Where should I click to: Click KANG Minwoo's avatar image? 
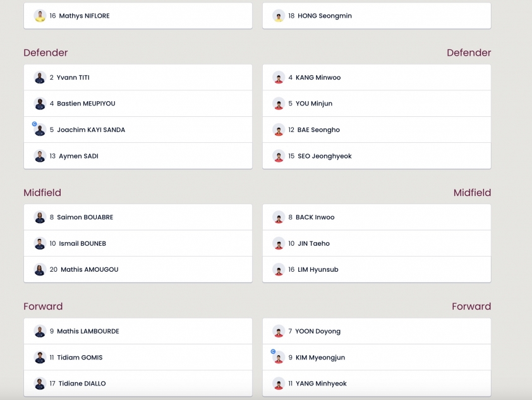click(x=279, y=77)
